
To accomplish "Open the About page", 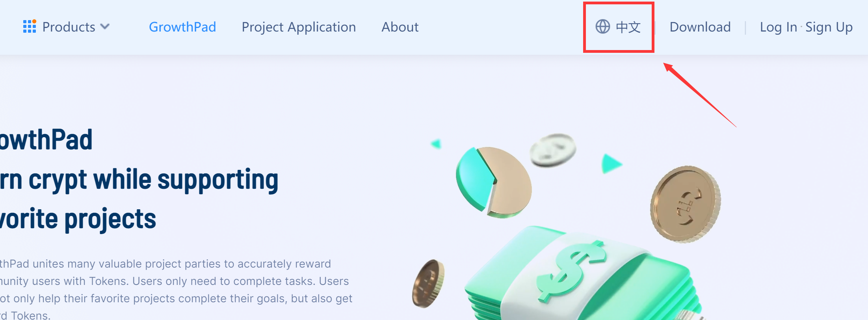I will coord(400,27).
